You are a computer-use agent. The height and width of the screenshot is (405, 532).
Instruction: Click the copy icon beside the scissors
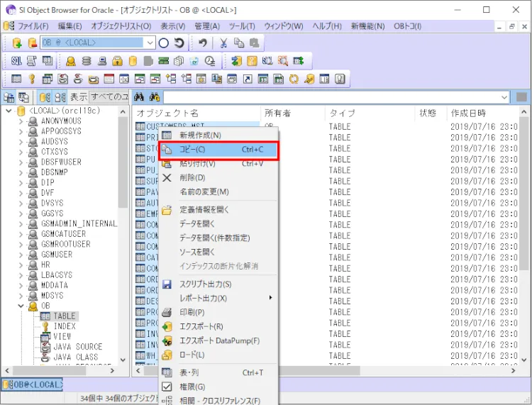(x=239, y=43)
